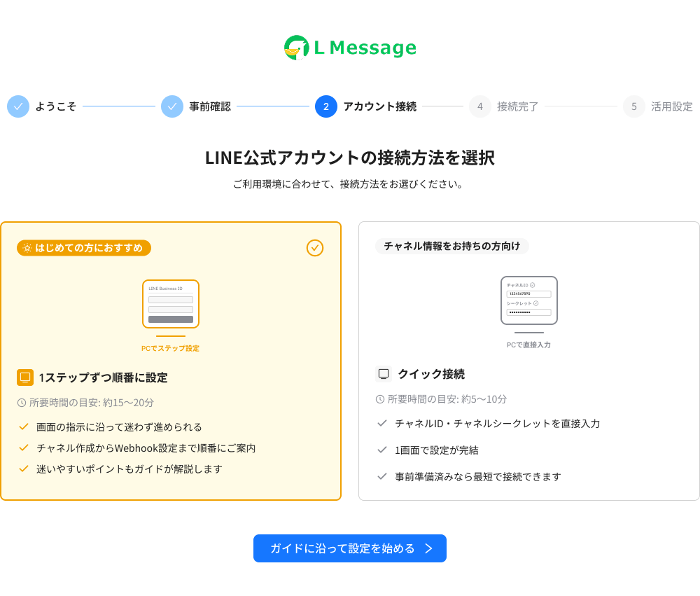Click the 事前確認 step checkmark circle

(x=172, y=106)
